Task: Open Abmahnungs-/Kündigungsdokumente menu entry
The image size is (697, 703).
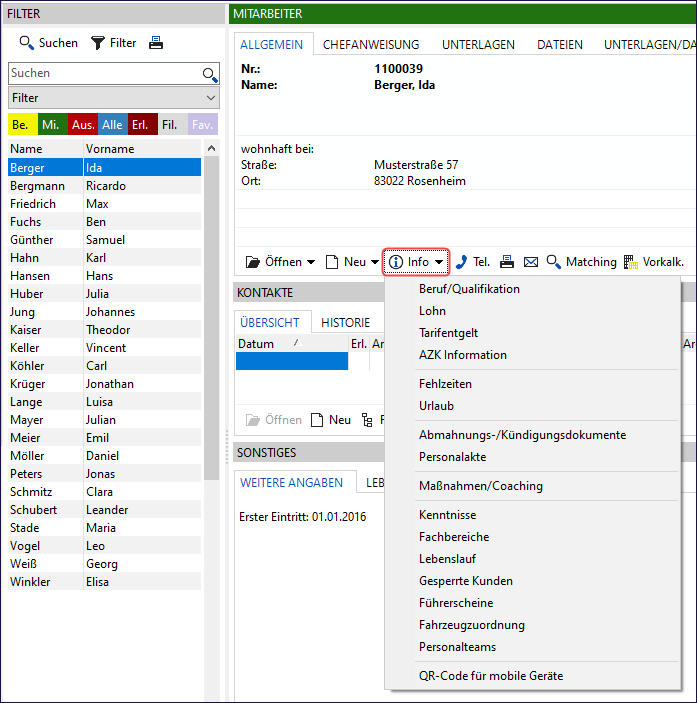Action: click(533, 435)
